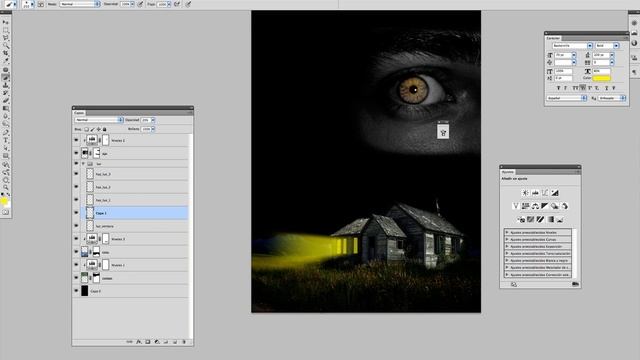Toggle visibility of Capa 1 layer
This screenshot has height=360, width=640.
(76, 213)
